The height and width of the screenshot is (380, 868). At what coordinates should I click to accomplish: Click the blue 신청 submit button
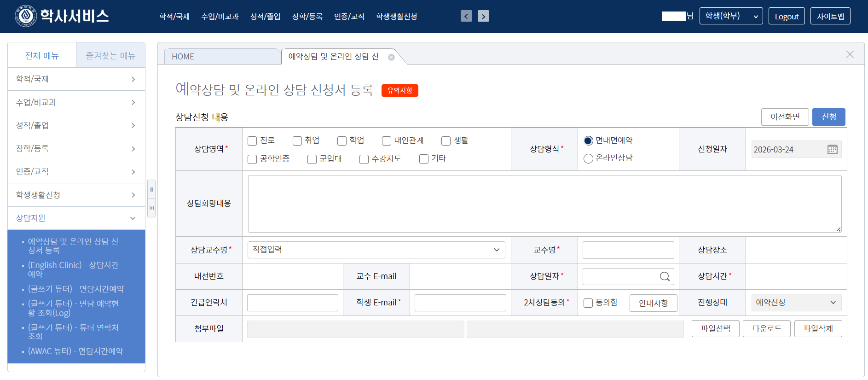coord(828,117)
